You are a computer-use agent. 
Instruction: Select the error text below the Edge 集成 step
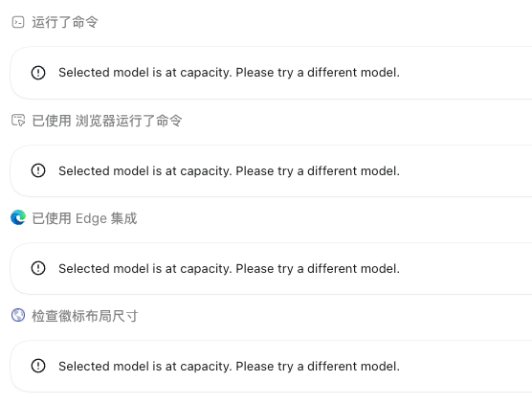[x=229, y=269]
